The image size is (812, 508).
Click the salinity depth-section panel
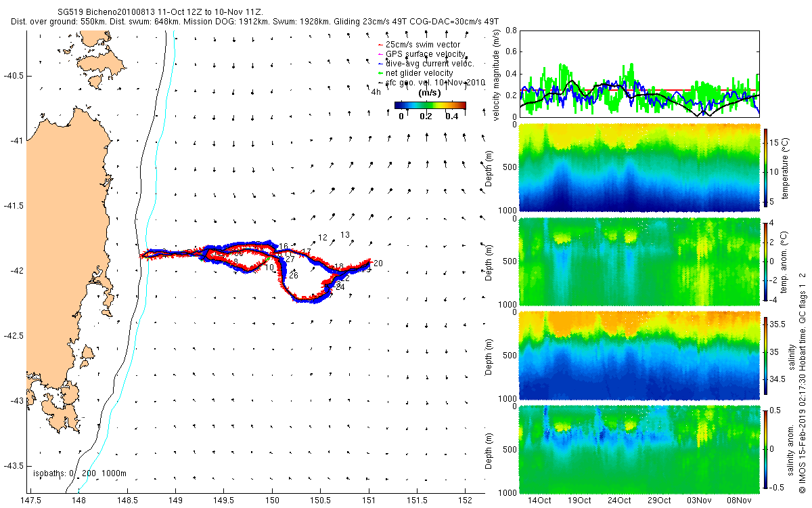tap(639, 355)
